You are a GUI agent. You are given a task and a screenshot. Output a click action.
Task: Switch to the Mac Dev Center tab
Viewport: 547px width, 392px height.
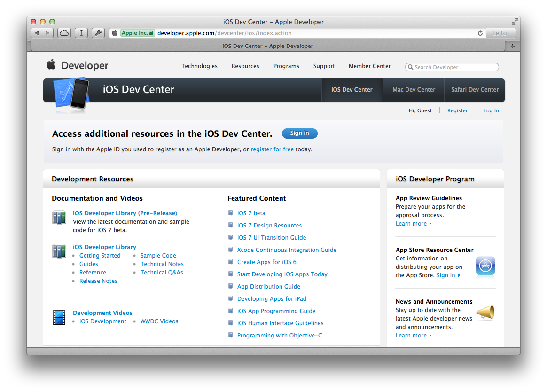[414, 90]
